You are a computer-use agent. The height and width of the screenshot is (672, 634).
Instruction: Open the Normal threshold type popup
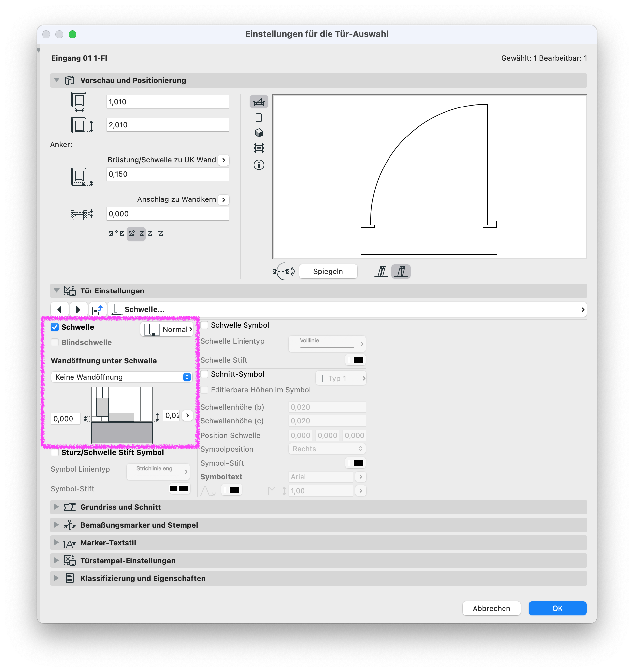pyautogui.click(x=167, y=329)
